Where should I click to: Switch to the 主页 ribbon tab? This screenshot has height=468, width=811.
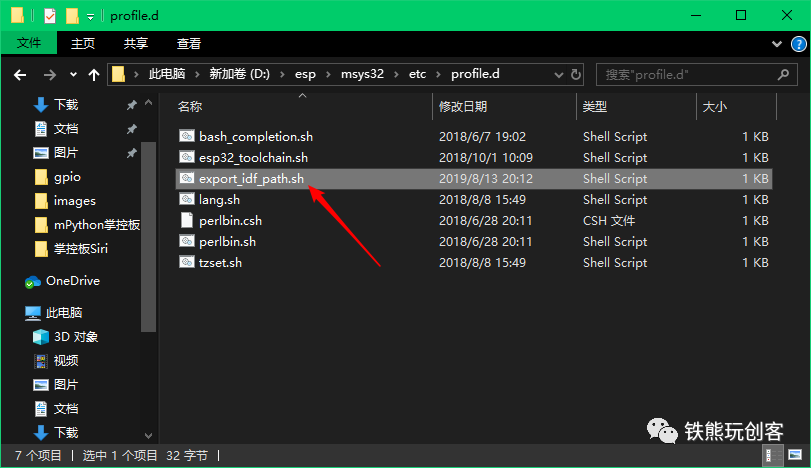pos(83,43)
